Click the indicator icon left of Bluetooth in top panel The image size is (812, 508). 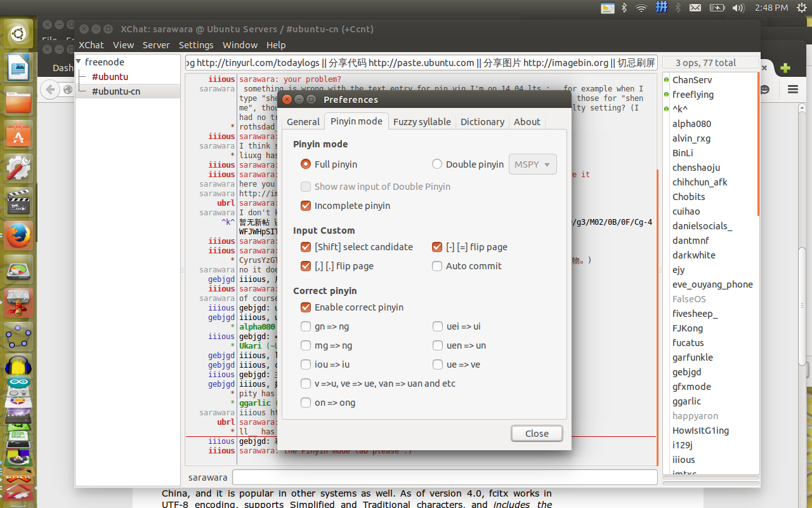608,8
